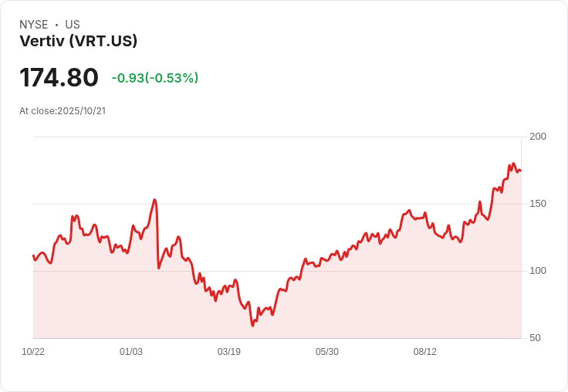Click the NYSE exchange label
Image resolution: width=568 pixels, height=392 pixels.
coord(34,25)
